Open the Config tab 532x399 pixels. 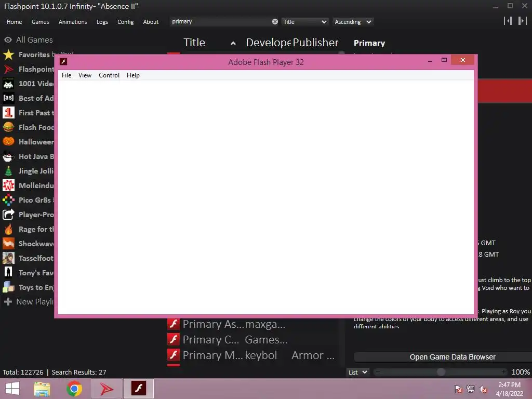126,22
